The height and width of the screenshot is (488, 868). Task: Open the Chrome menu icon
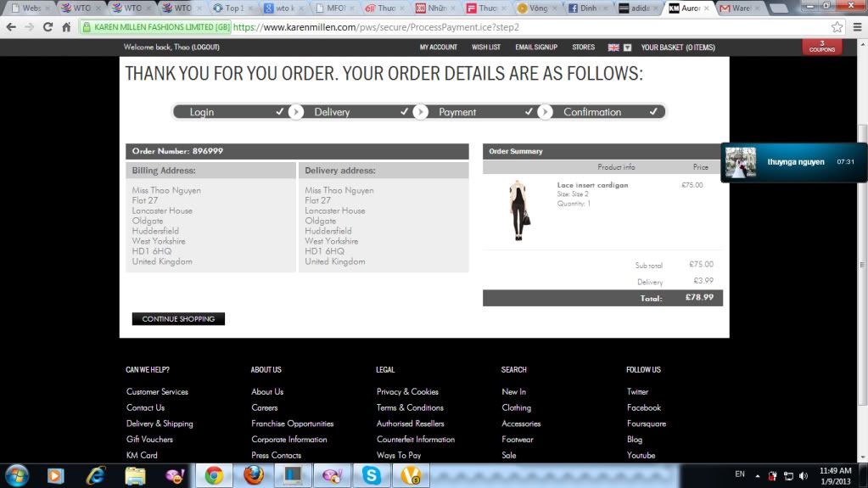click(x=855, y=27)
